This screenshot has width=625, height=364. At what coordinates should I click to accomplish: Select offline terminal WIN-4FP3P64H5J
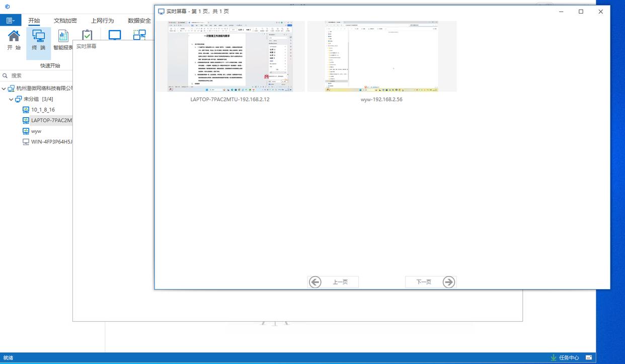pyautogui.click(x=48, y=142)
